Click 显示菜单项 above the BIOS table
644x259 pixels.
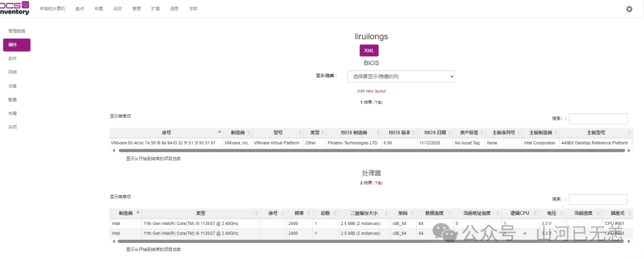point(120,116)
